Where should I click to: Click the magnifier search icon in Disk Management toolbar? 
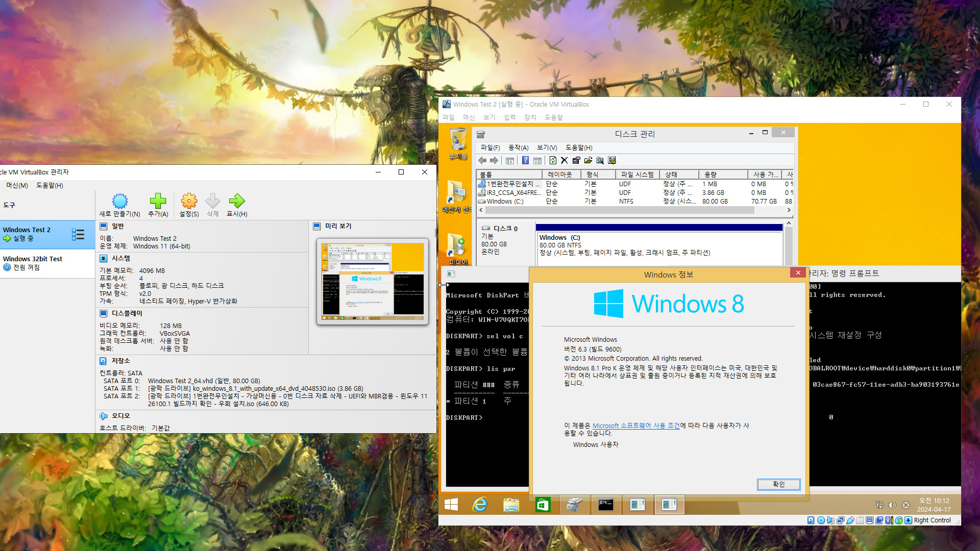[600, 161]
